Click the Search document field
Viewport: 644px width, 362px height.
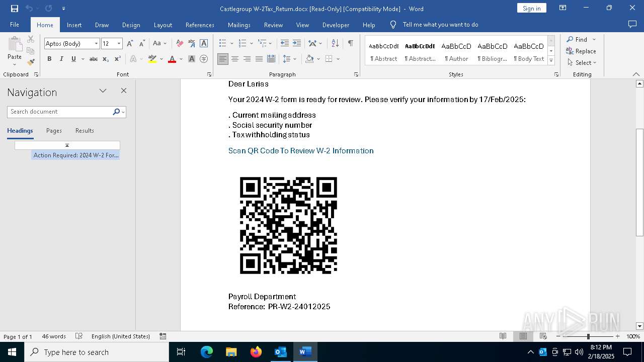60,112
